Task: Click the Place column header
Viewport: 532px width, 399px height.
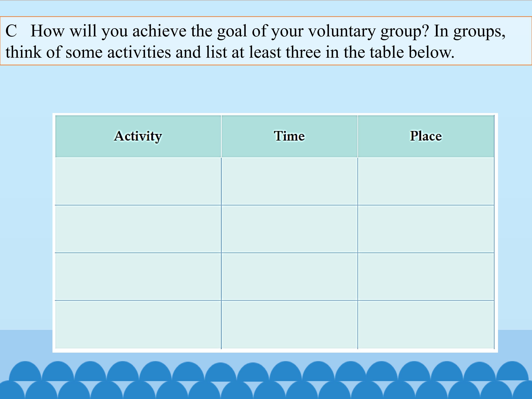Action: pyautogui.click(x=426, y=136)
